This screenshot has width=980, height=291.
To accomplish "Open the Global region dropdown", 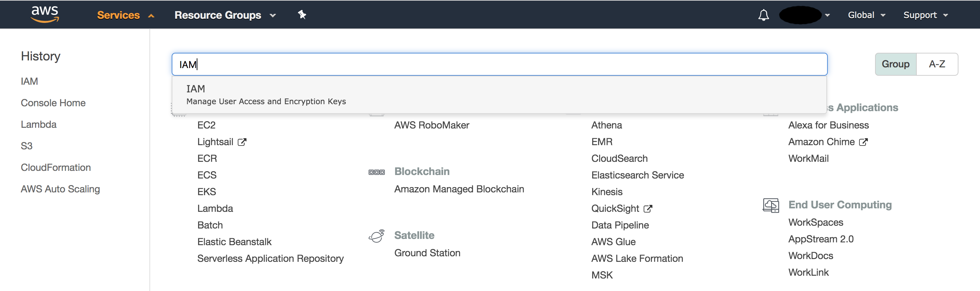I will (x=866, y=15).
